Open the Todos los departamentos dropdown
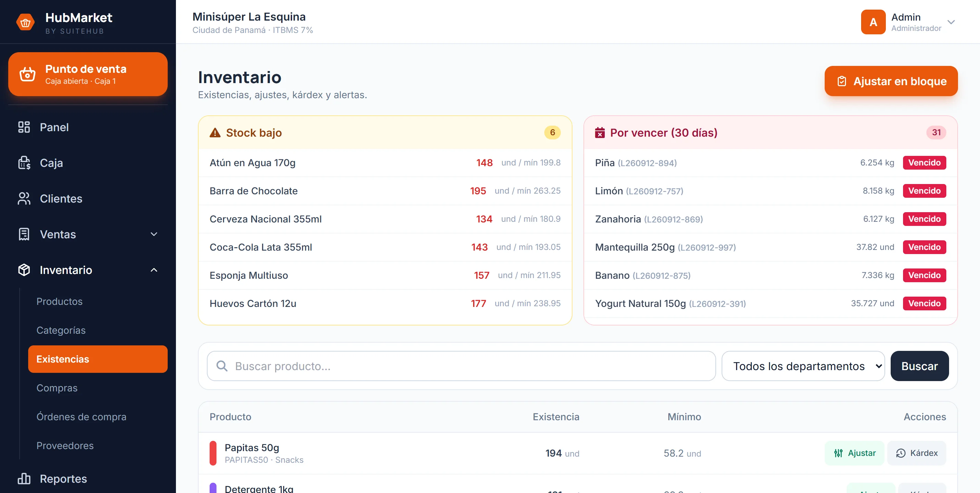This screenshot has width=980, height=493. coord(803,366)
